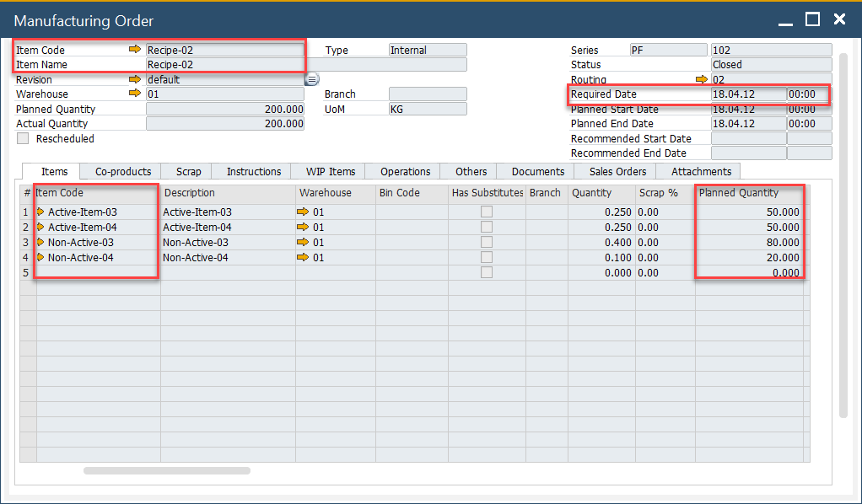The width and height of the screenshot is (862, 504).
Task: Open Non-Active-04 via its row arrow
Action: click(x=40, y=258)
